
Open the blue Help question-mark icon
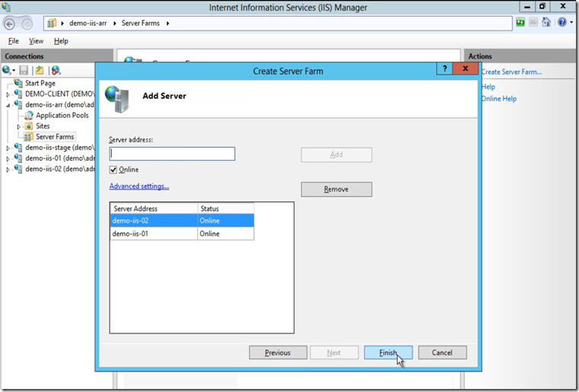coord(562,23)
